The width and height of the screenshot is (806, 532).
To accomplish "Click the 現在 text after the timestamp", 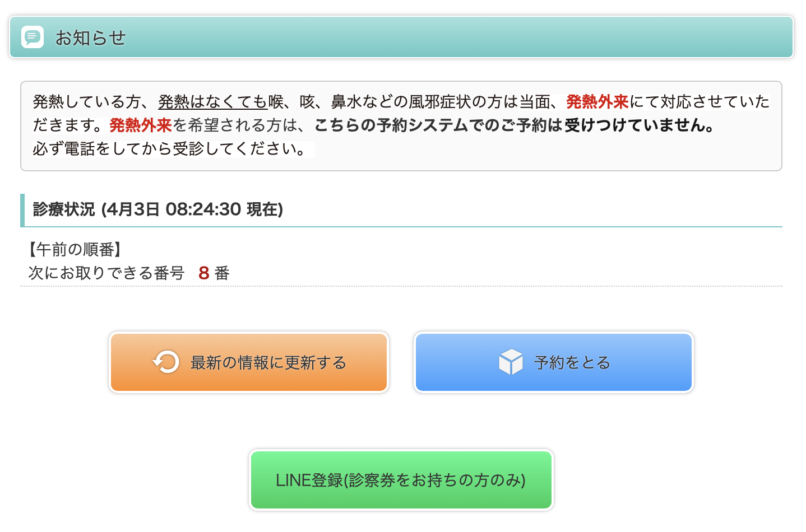I will (x=262, y=209).
